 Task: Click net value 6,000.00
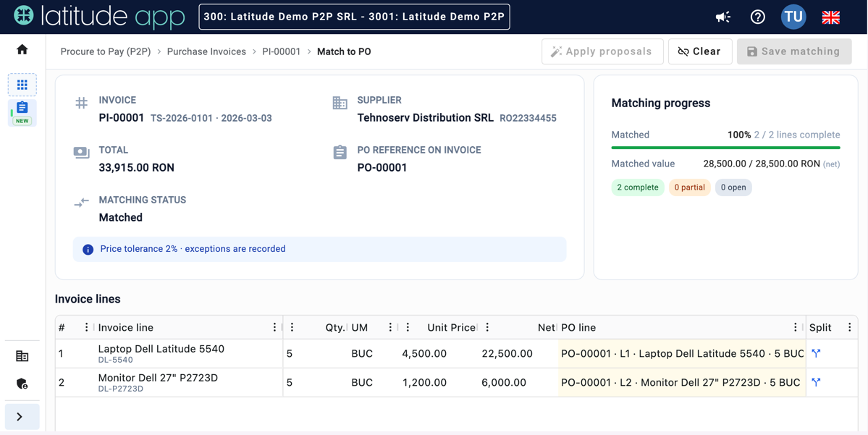504,382
